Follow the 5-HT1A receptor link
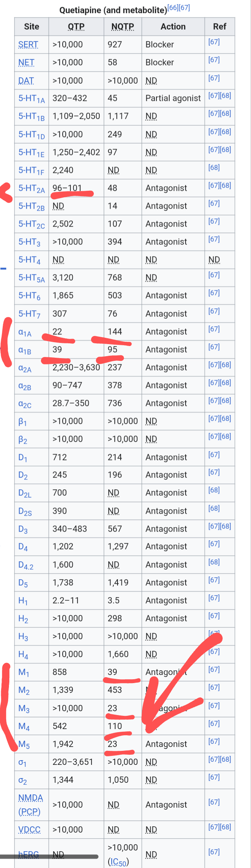 [32, 98]
